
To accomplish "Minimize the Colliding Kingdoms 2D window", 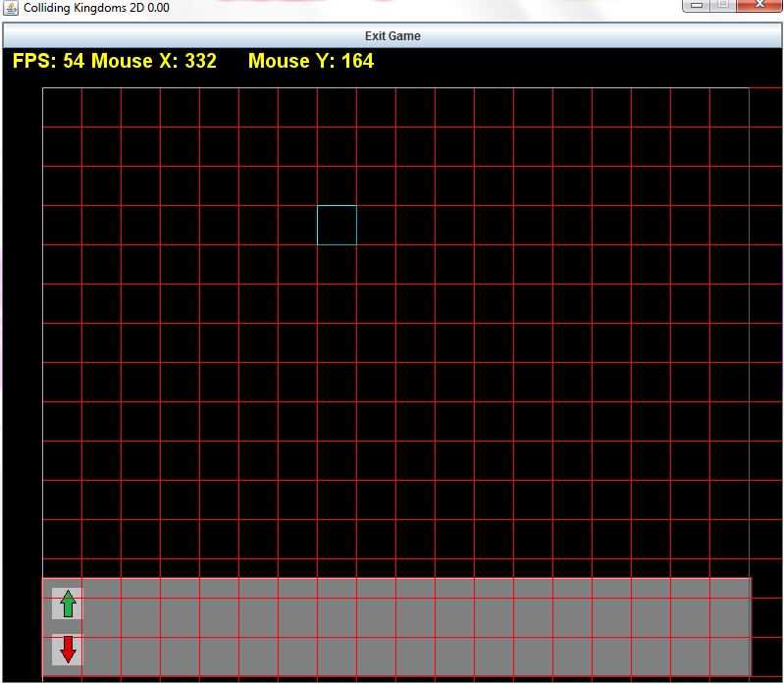I will (697, 5).
